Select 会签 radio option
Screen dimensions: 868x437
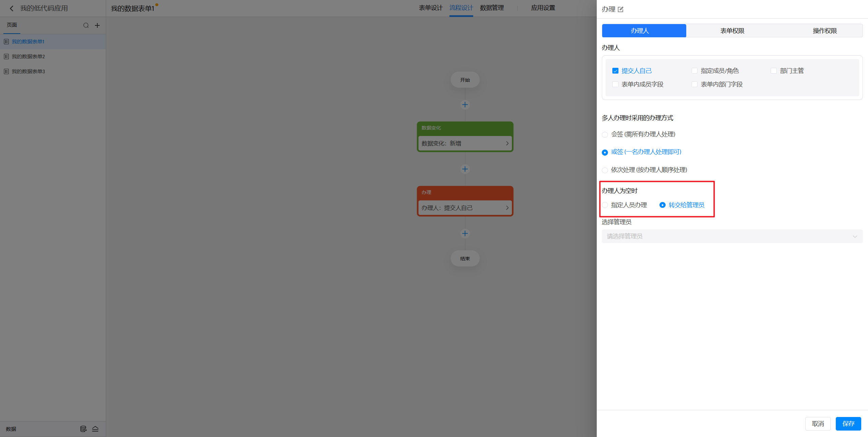point(605,135)
